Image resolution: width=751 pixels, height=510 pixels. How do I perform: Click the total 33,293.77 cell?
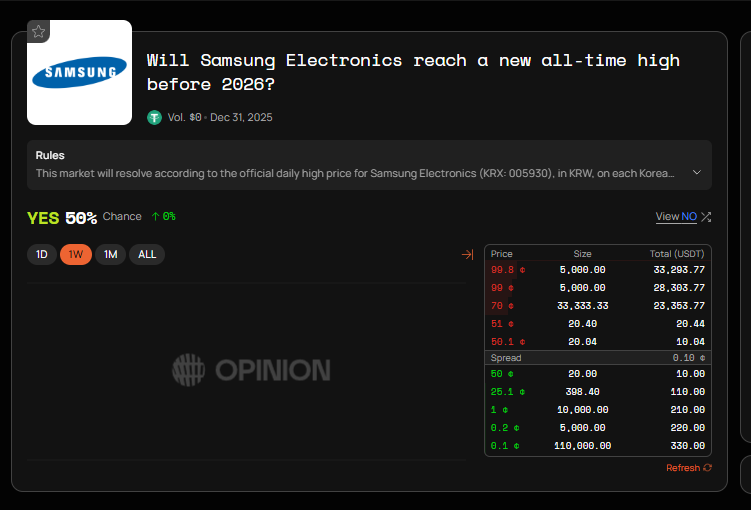679,270
